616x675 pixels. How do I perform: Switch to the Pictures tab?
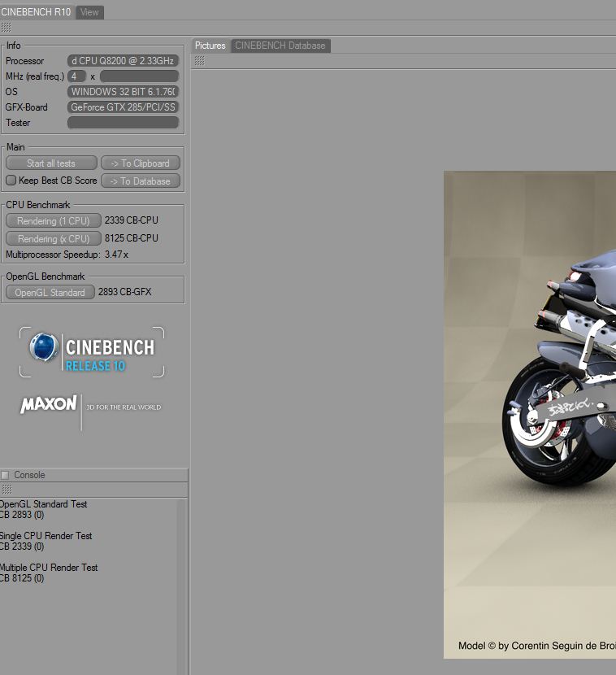pos(210,46)
